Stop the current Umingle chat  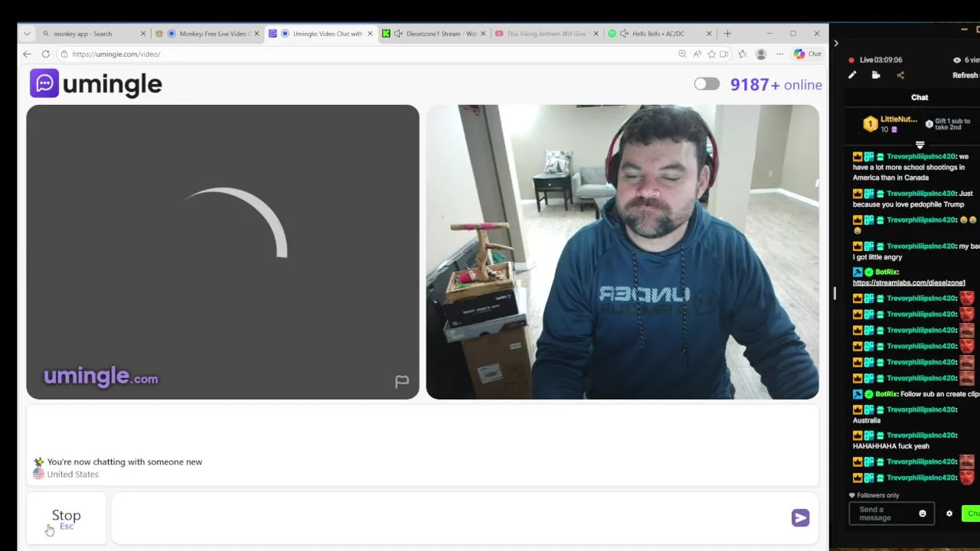pos(66,519)
